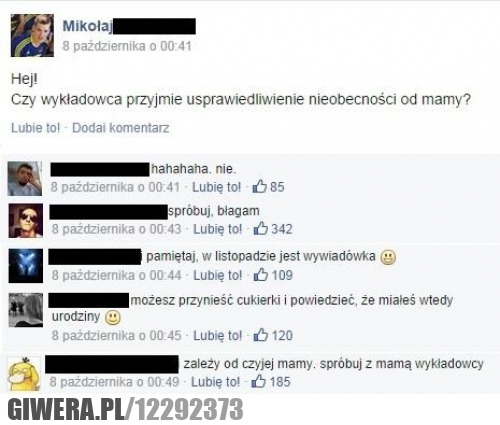Open the sunglasses avatar commenter profile
Viewport: 500px width, 425px height.
point(26,221)
